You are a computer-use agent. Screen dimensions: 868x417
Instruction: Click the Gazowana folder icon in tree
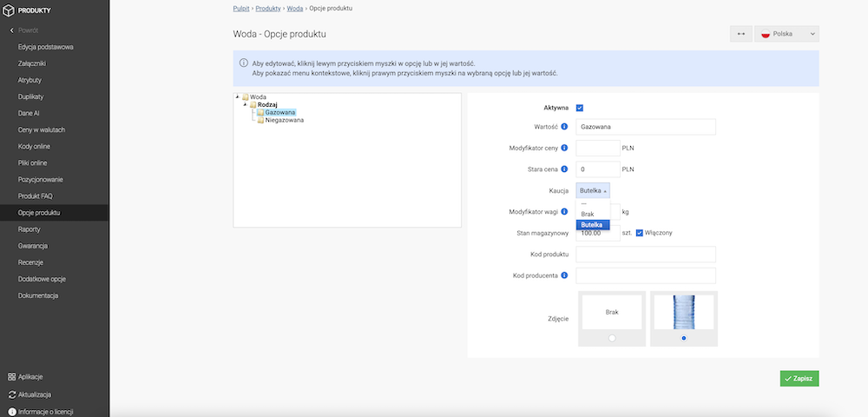[x=260, y=112]
